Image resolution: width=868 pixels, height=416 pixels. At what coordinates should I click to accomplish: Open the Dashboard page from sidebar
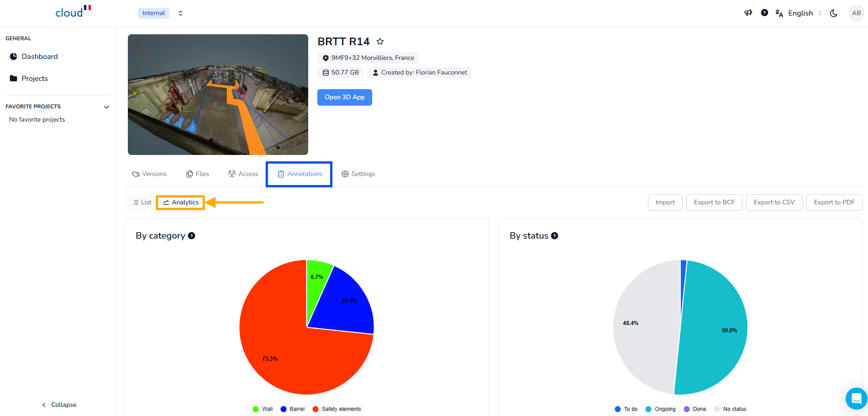point(40,57)
